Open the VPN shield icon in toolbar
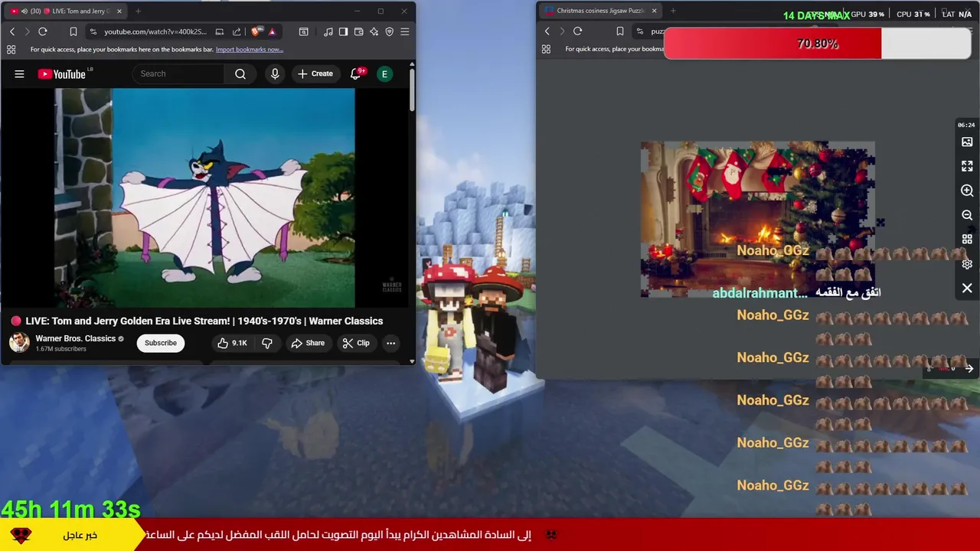 pos(389,31)
